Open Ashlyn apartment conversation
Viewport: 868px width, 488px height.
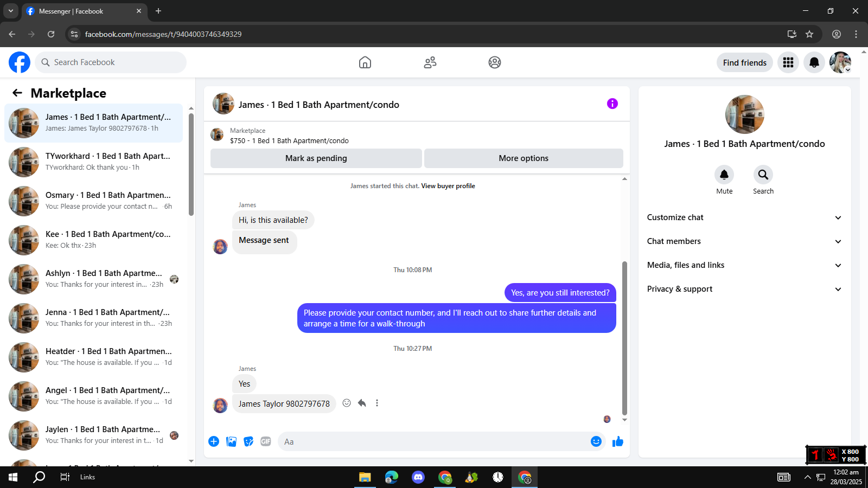coord(93,279)
